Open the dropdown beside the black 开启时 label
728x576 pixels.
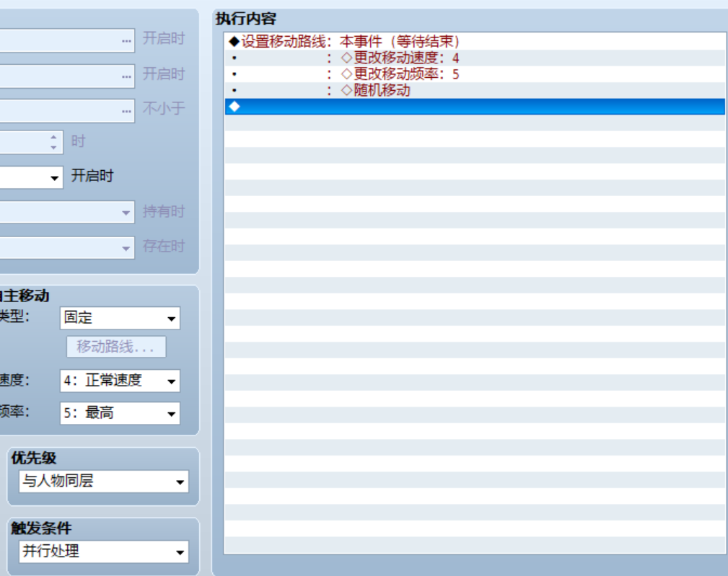tap(32, 177)
